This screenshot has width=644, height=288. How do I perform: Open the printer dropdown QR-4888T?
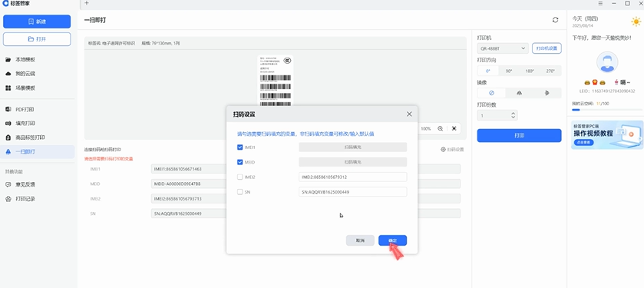[x=503, y=48]
